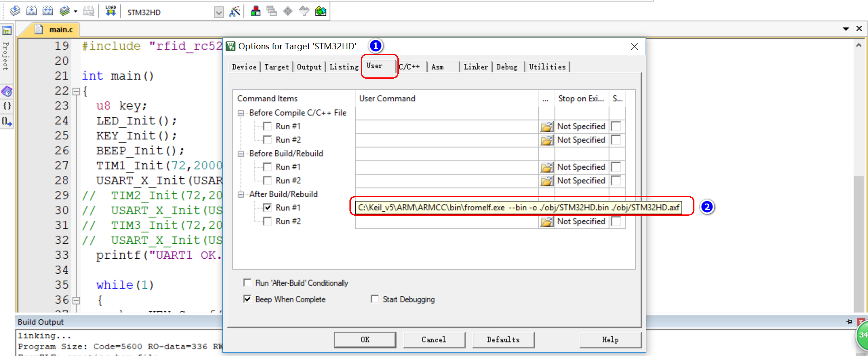Open Not Specified for Before Compile Run #1
Screen dimensions: 868x356
581,126
